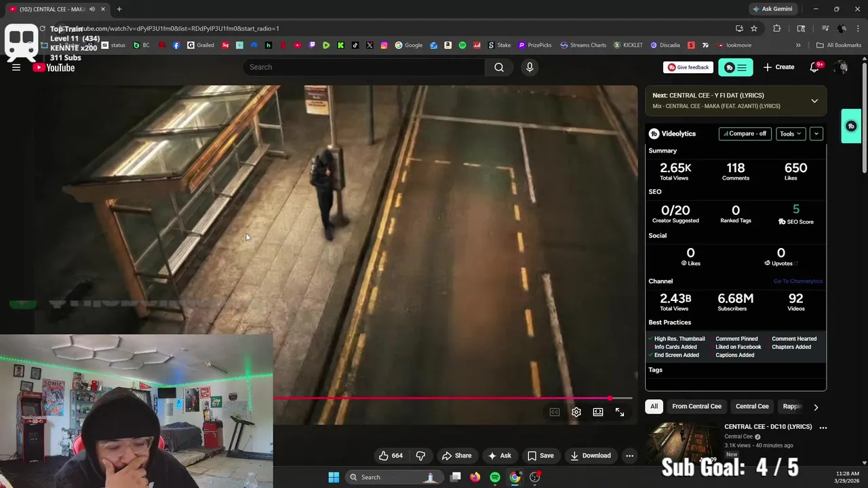Open YouTube notifications bell
Image resolution: width=868 pixels, height=488 pixels.
(815, 67)
